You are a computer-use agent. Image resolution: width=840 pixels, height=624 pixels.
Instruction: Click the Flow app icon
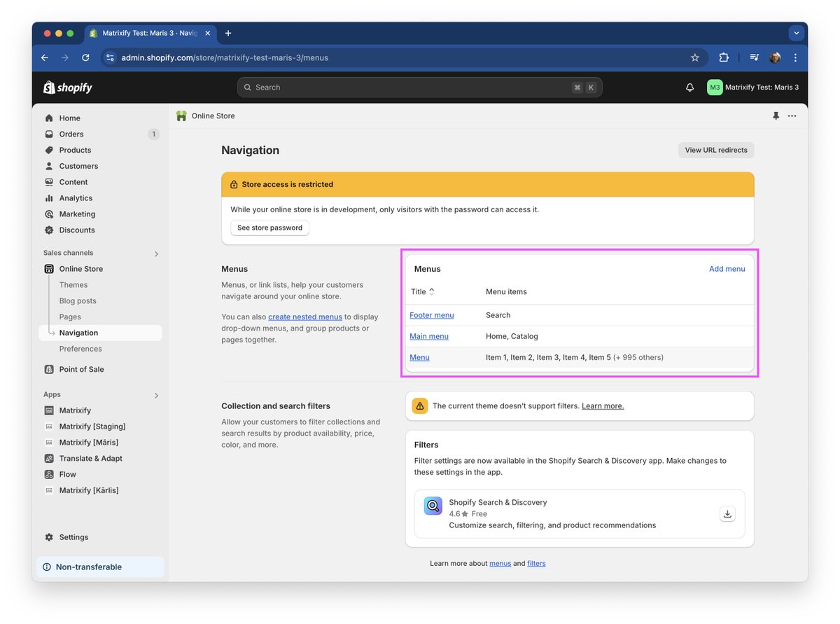pyautogui.click(x=49, y=475)
